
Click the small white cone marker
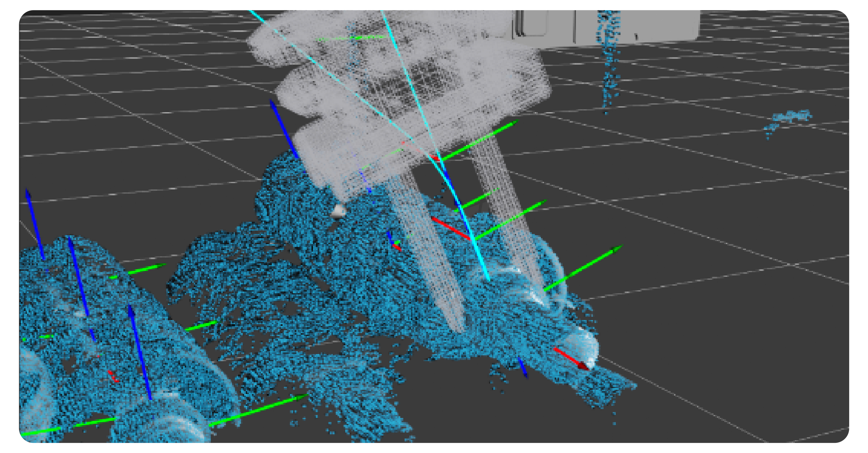click(338, 211)
